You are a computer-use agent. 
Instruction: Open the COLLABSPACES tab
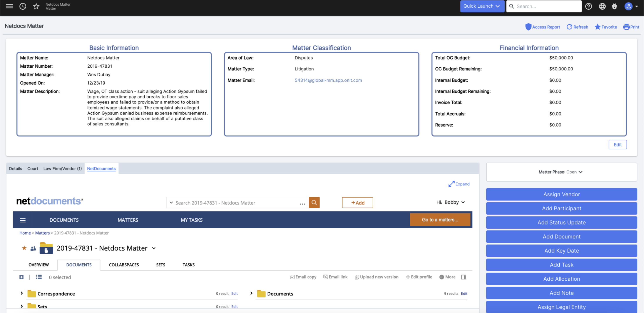point(124,265)
